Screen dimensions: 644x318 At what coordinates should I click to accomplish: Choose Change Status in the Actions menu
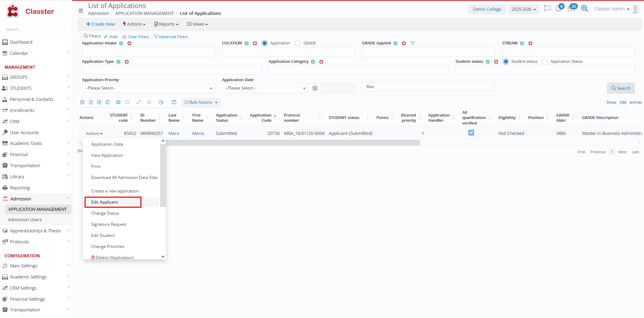coord(105,213)
